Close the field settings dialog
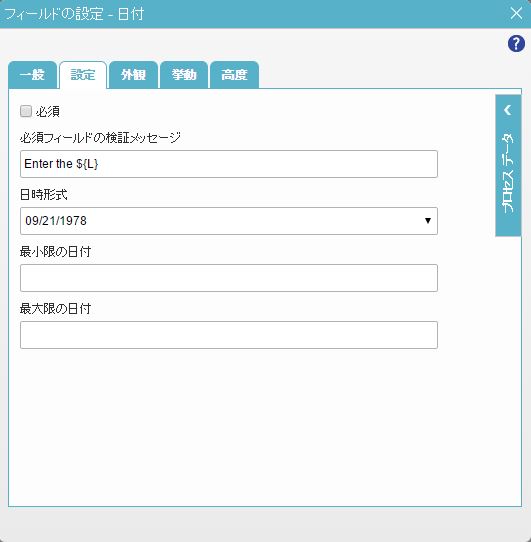This screenshot has height=542, width=531. tap(516, 13)
